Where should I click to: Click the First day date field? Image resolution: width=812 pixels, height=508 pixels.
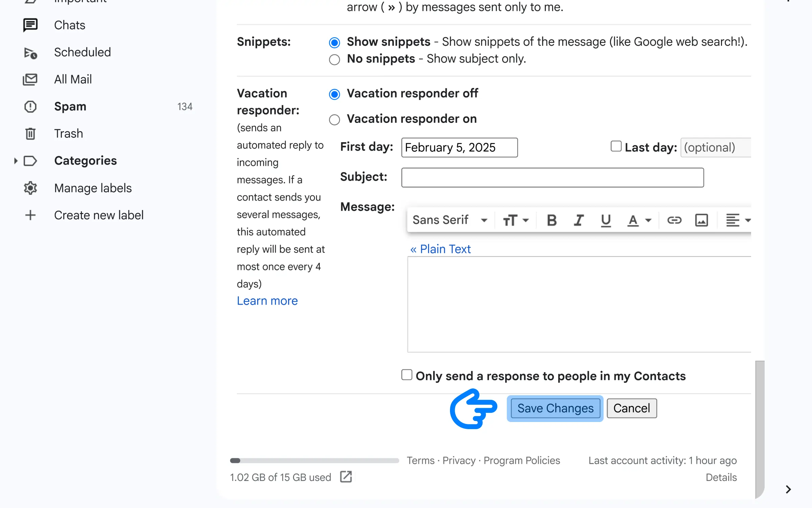459,147
